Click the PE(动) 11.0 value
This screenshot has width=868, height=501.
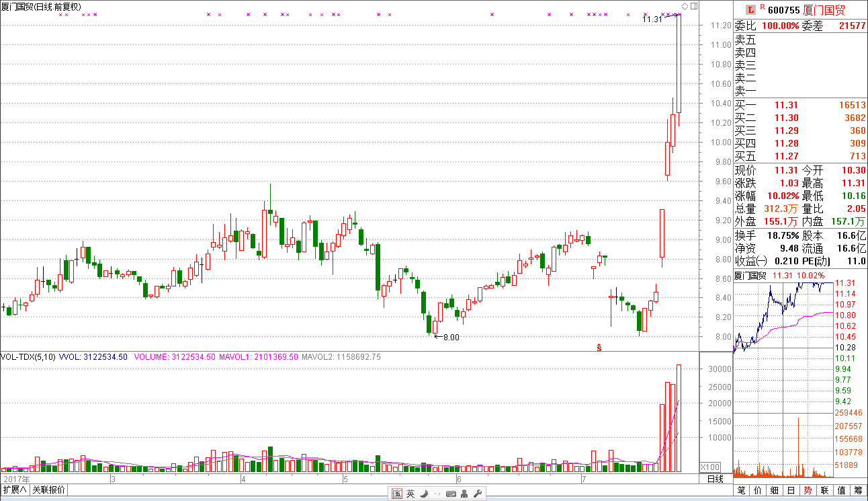pos(857,261)
